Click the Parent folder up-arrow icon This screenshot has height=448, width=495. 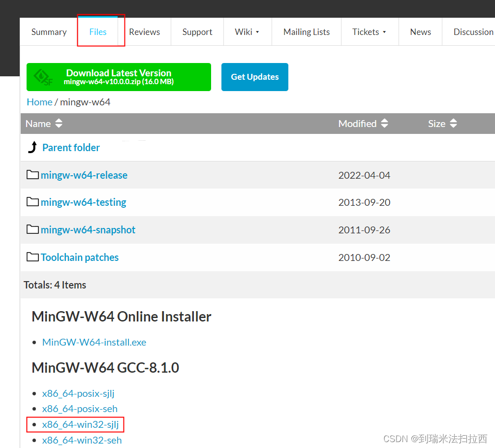pos(32,147)
